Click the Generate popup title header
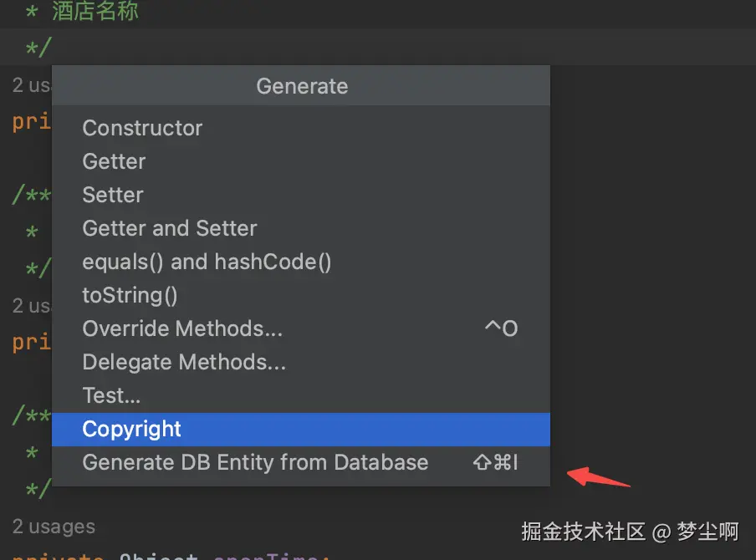The height and width of the screenshot is (560, 756). click(302, 86)
